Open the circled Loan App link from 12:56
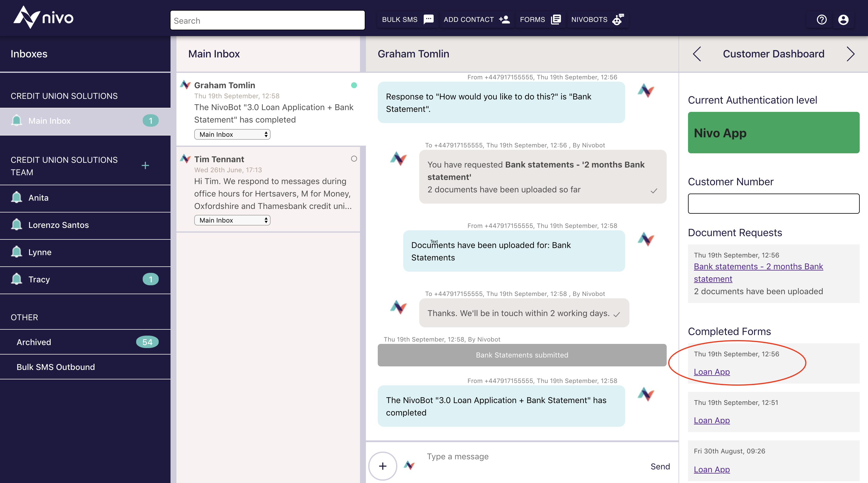Screen dimensions: 868x483 712,372
